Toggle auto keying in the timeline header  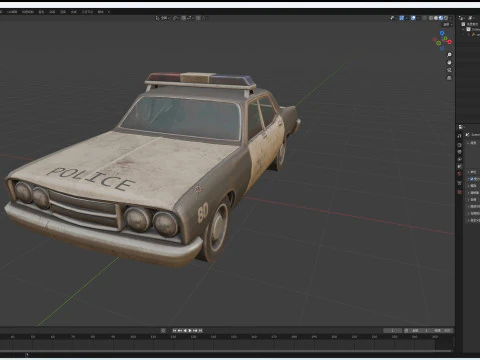pos(163,331)
